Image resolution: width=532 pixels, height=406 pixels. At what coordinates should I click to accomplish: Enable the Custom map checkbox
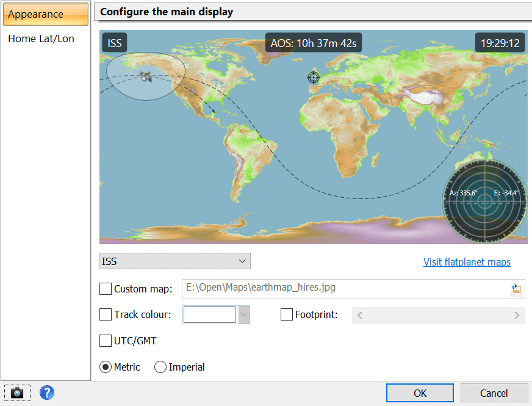[106, 289]
